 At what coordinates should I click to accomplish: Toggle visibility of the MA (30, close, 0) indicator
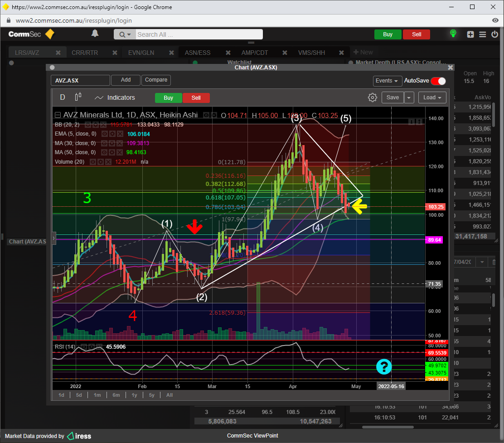pos(104,143)
